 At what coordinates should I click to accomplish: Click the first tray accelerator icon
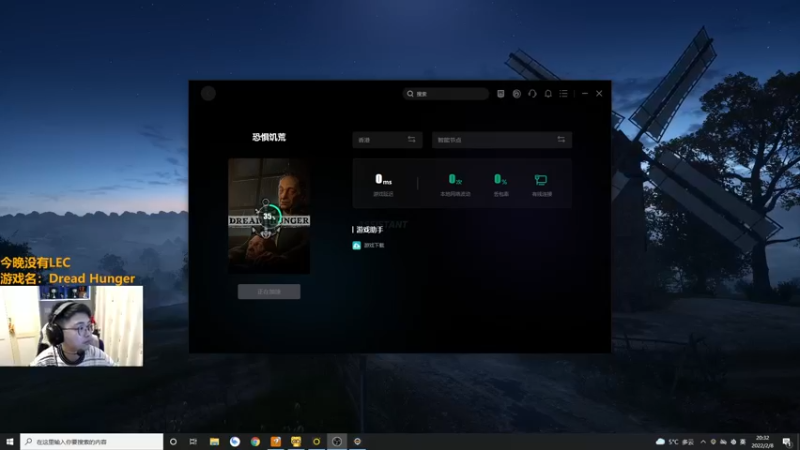click(x=713, y=441)
